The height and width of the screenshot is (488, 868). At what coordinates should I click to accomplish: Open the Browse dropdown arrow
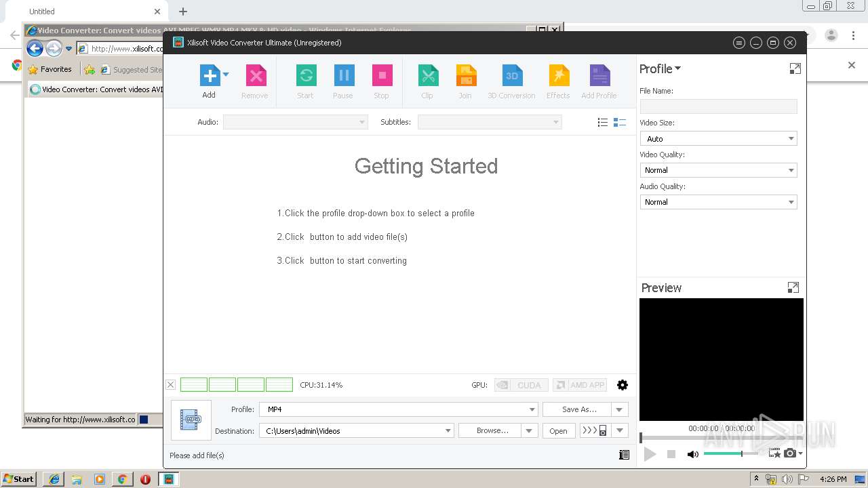pyautogui.click(x=530, y=430)
